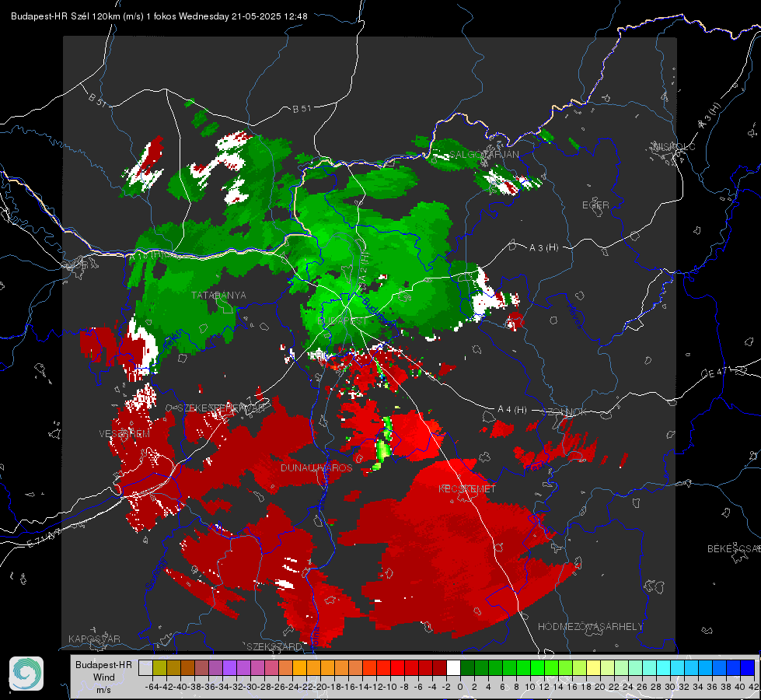The image size is (761, 700).
Task: Click the 'A 4 (H)' route label
Action: click(512, 410)
